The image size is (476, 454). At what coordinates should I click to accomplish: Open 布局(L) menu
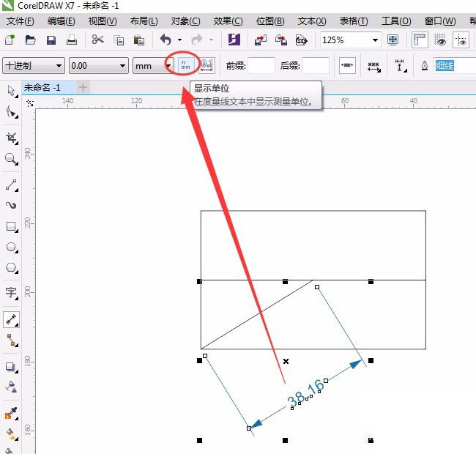tap(144, 21)
